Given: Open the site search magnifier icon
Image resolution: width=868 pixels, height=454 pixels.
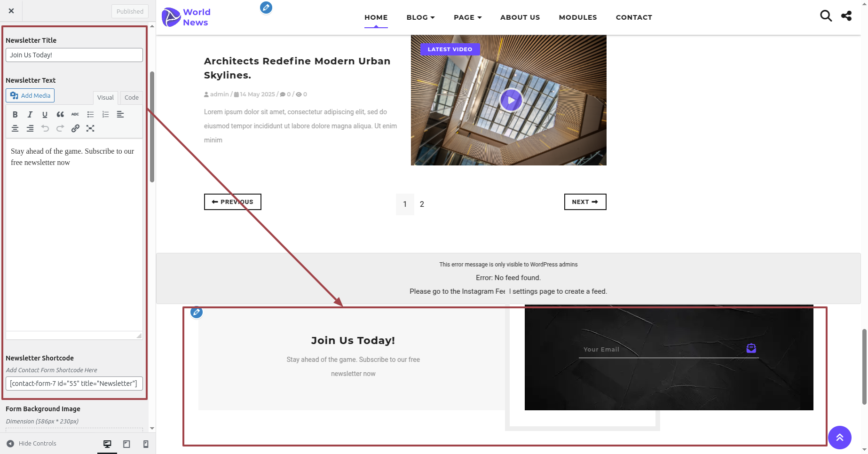Looking at the screenshot, I should [x=826, y=16].
